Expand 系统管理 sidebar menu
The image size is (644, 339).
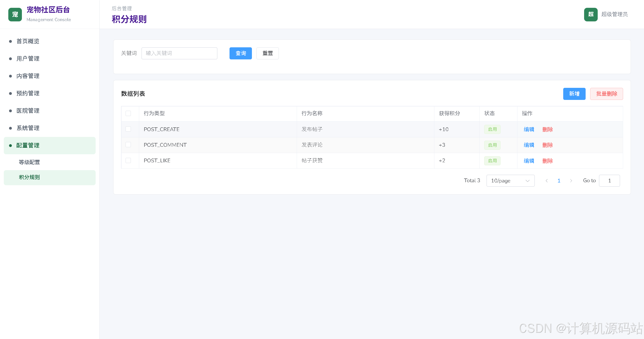click(x=50, y=128)
